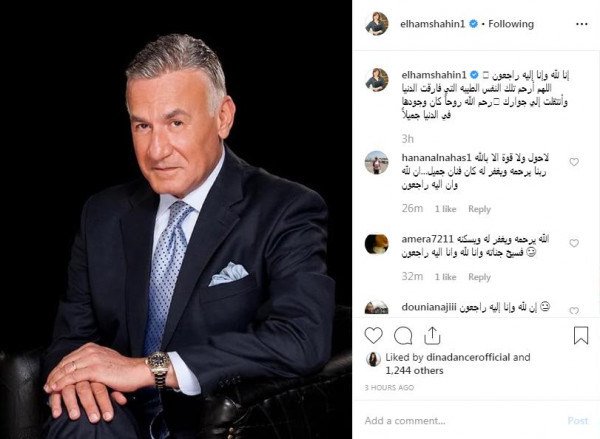Screen dimensions: 600x439
Task: Reply to amera7211's comment
Action: 479,277
